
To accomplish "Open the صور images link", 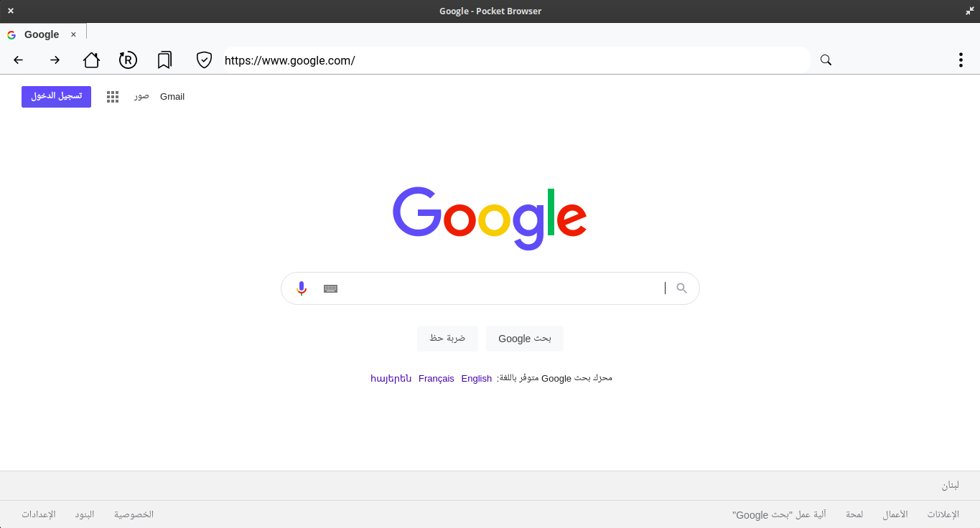I will pyautogui.click(x=141, y=97).
